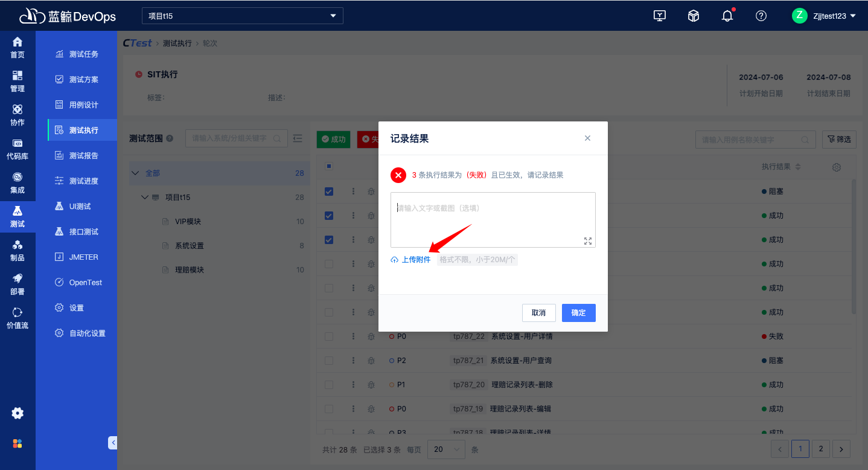Open the settings gear at sidebar bottom

(18, 413)
